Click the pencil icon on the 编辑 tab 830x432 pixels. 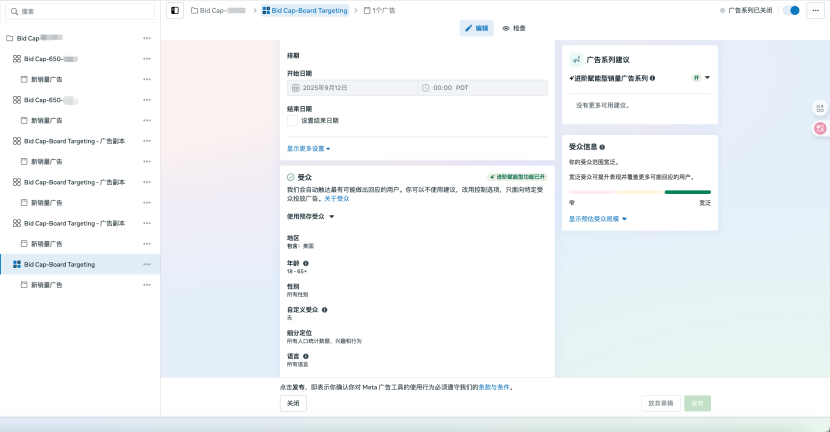(x=468, y=28)
